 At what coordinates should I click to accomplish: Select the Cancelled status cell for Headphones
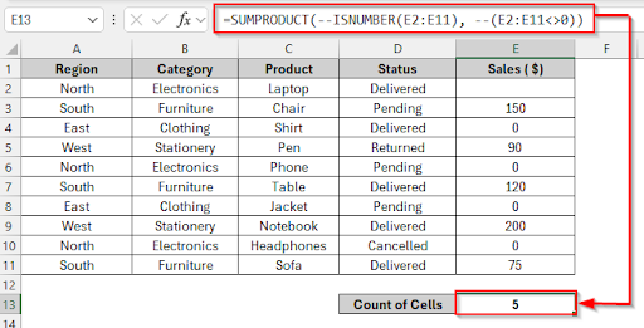coord(397,246)
